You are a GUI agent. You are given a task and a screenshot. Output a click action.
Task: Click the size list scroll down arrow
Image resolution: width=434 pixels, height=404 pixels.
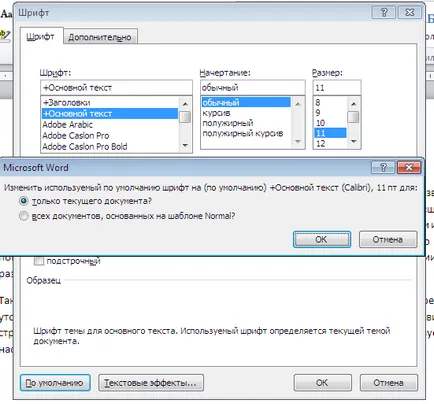coord(354,142)
